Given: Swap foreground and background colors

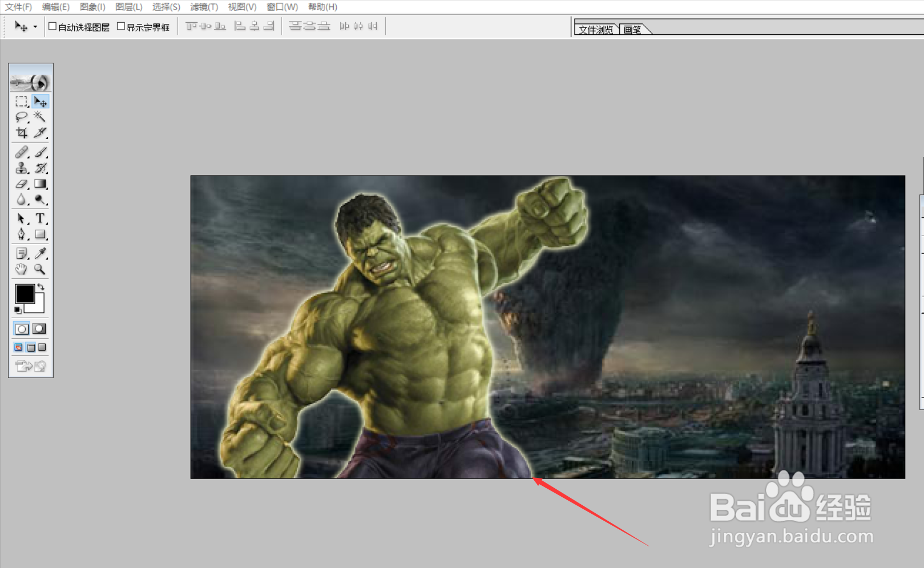Looking at the screenshot, I should click(x=41, y=287).
